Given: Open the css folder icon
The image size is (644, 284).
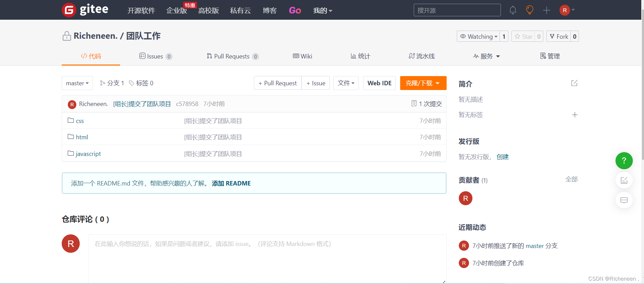Looking at the screenshot, I should [x=71, y=120].
